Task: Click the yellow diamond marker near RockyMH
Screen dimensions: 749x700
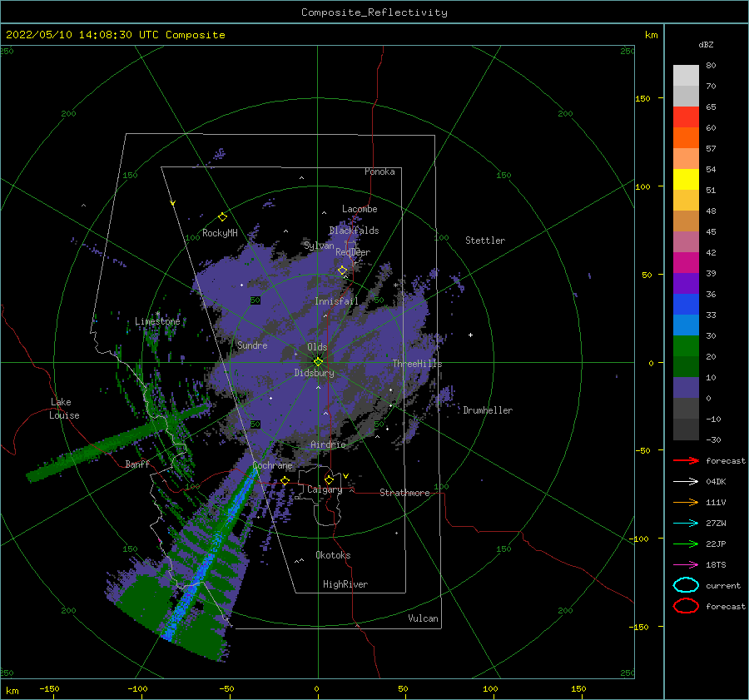Action: (x=222, y=217)
